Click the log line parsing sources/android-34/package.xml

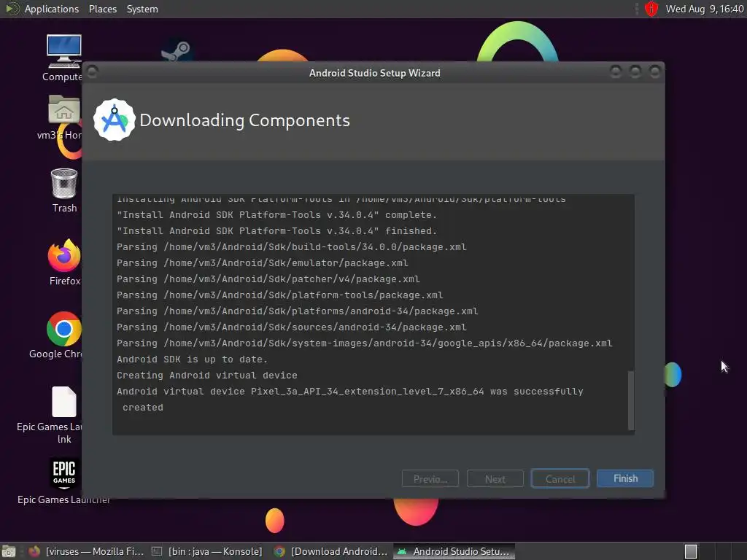coord(292,327)
